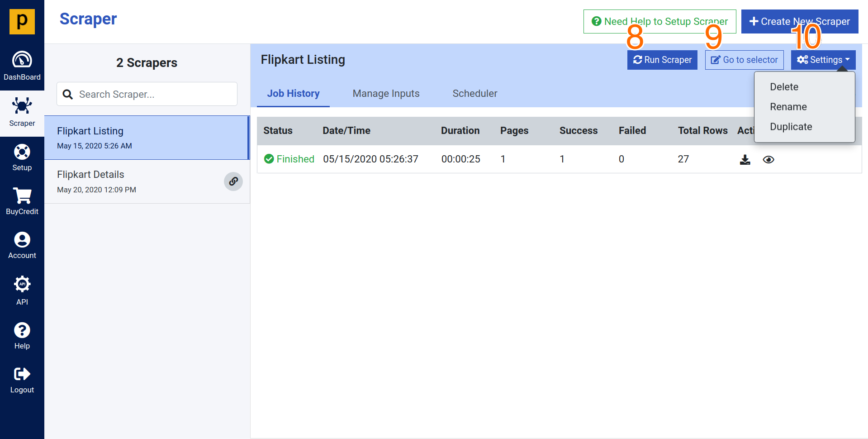This screenshot has width=868, height=439.
Task: Click the Flipkart Listing panel heading
Action: click(x=303, y=59)
